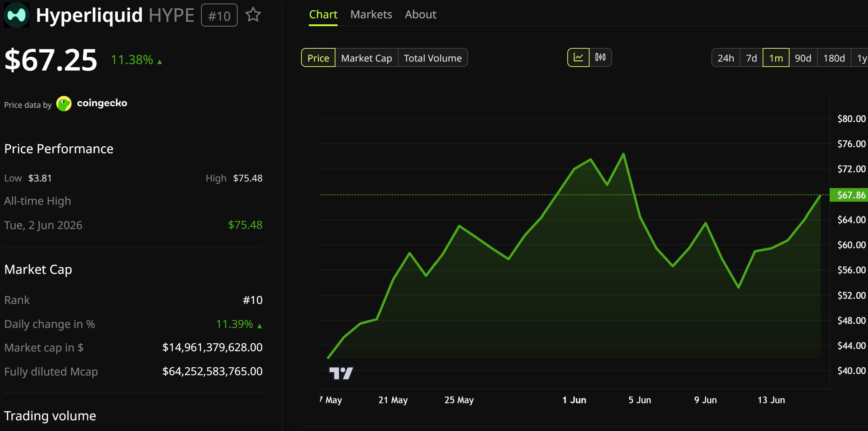Open the Markets tab

[371, 14]
